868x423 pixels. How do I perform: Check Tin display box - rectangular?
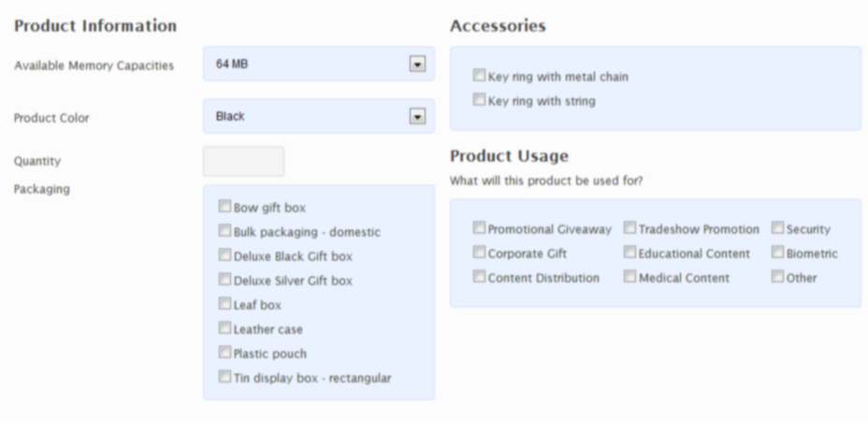pyautogui.click(x=224, y=377)
